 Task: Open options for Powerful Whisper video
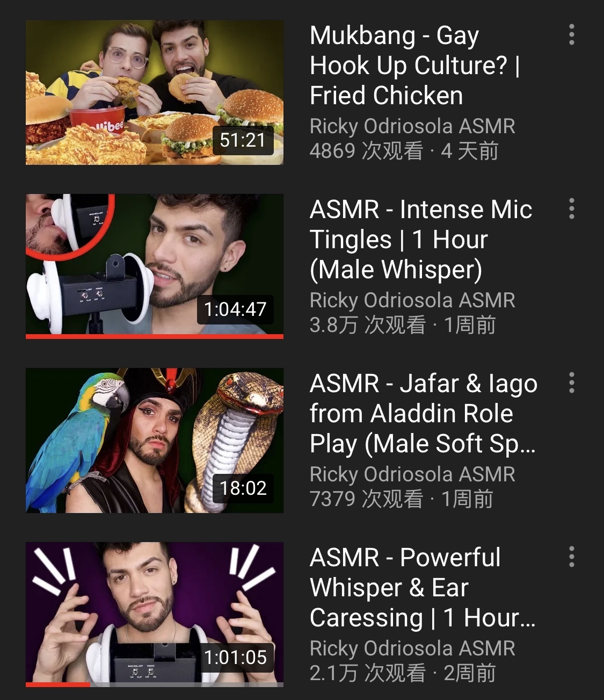coord(572,557)
